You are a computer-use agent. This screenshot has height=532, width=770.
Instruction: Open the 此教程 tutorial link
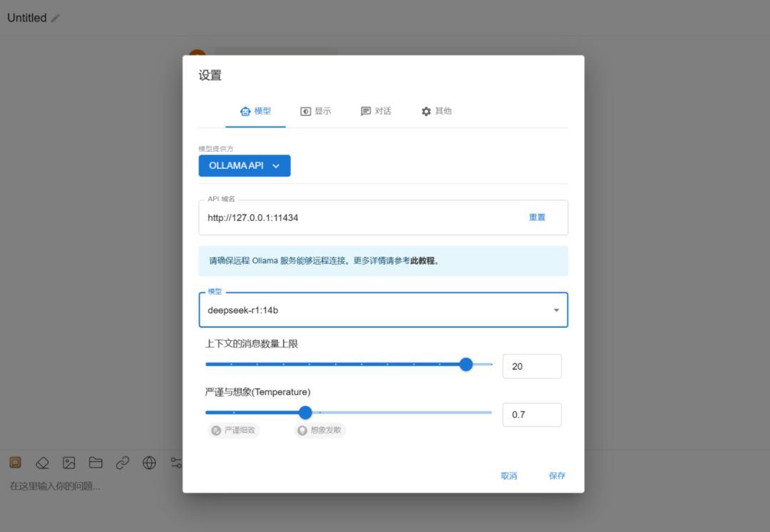coord(422,261)
